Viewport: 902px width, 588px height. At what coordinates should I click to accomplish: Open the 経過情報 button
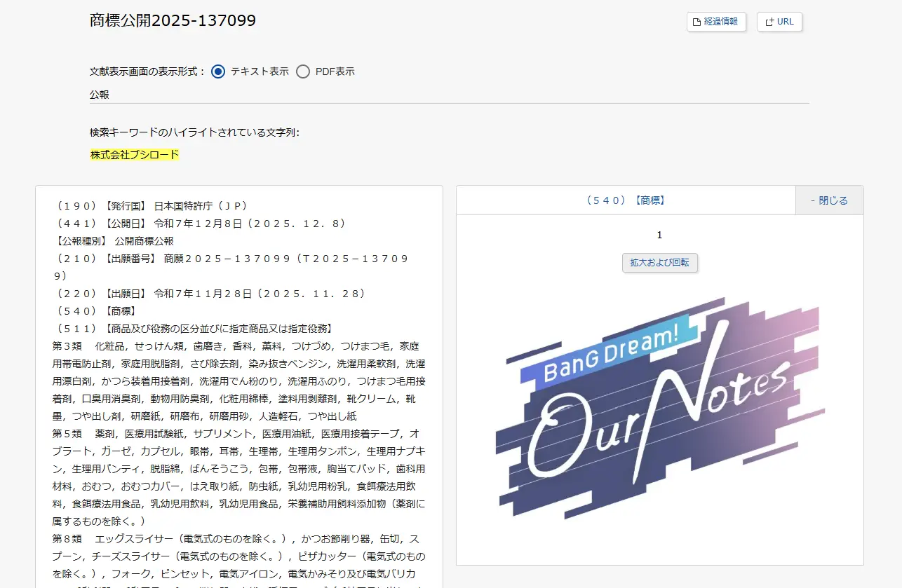click(716, 22)
